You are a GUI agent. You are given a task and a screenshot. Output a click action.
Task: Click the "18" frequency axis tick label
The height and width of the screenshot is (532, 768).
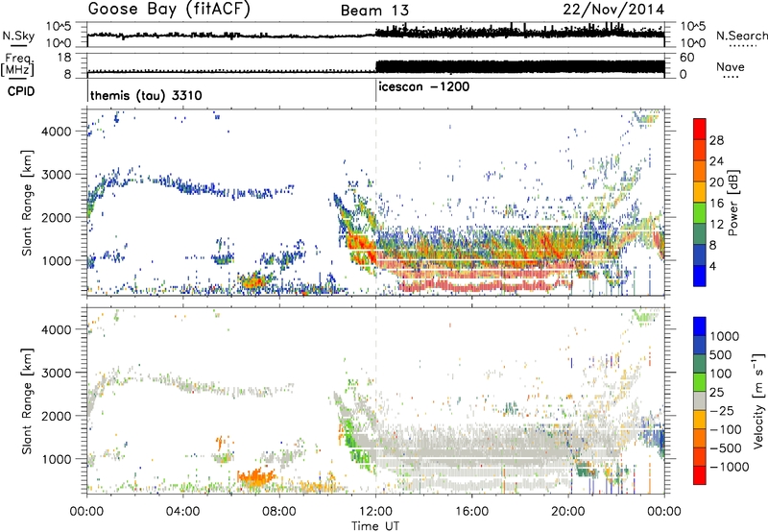point(64,58)
